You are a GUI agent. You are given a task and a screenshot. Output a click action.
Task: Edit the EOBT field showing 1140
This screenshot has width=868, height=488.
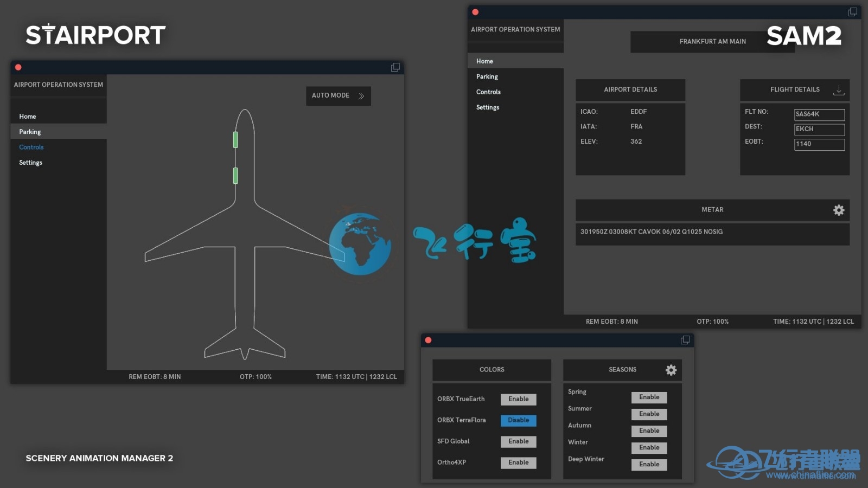819,144
